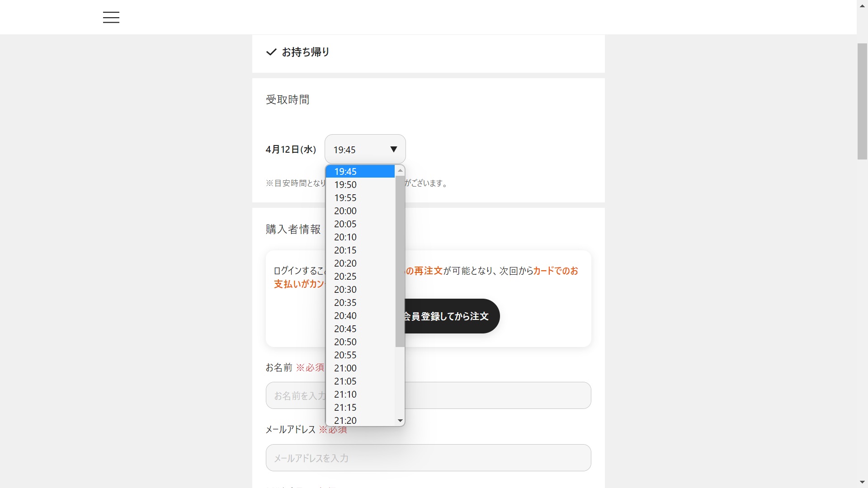
Task: Pick the 20:50 option
Action: click(x=360, y=342)
